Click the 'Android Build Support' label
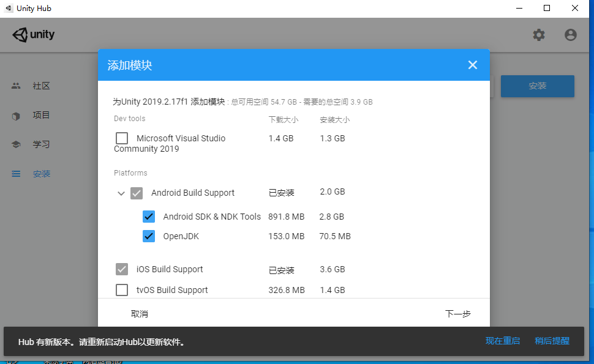 [x=193, y=193]
